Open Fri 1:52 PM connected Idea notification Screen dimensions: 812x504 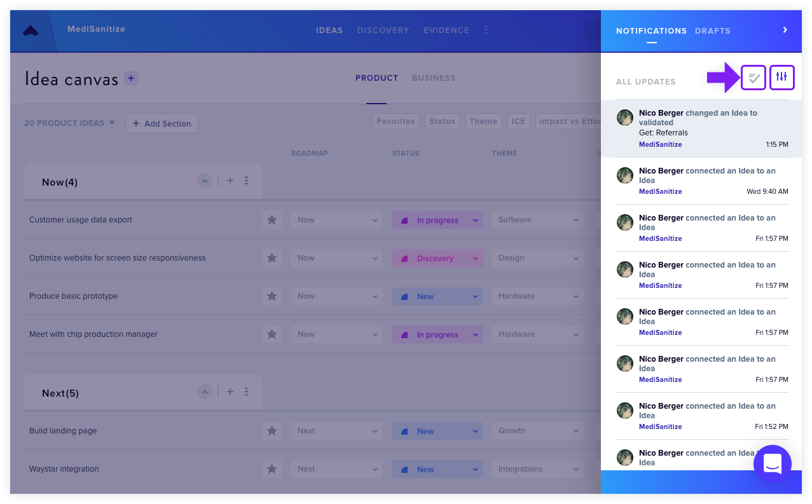coord(701,416)
